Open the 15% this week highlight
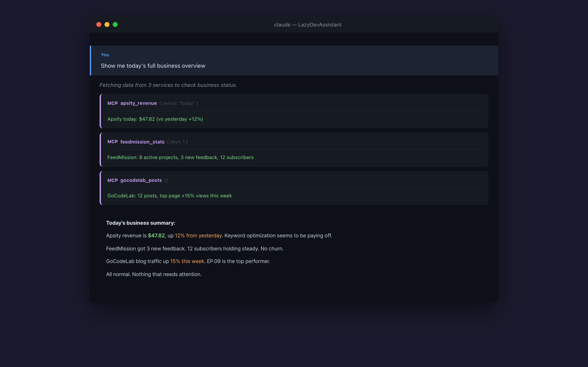588x367 pixels. pos(187,261)
